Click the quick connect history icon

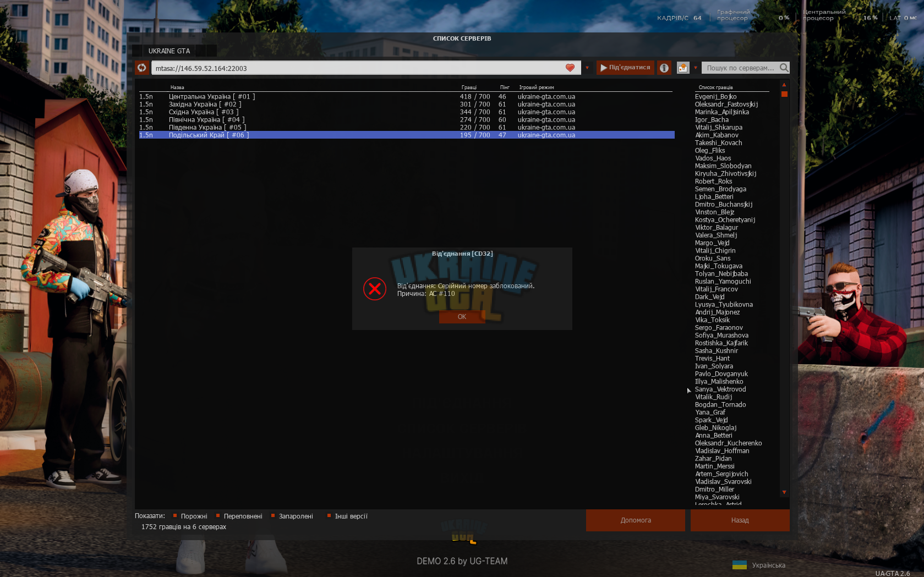683,68
